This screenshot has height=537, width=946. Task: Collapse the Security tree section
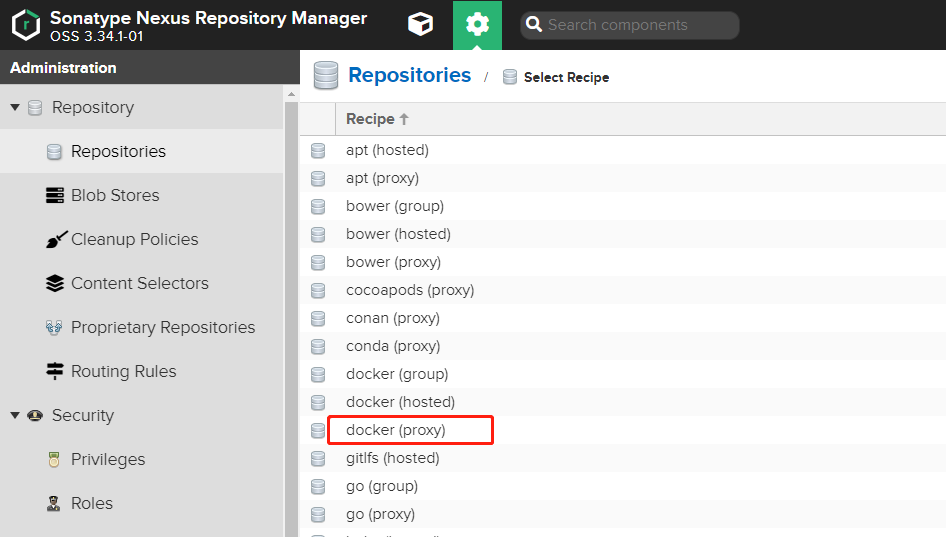(15, 416)
